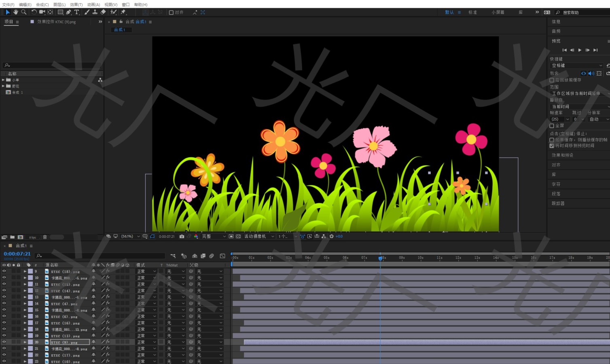Select the Rectangle shape tool
610x364 pixels.
pyautogui.click(x=60, y=12)
